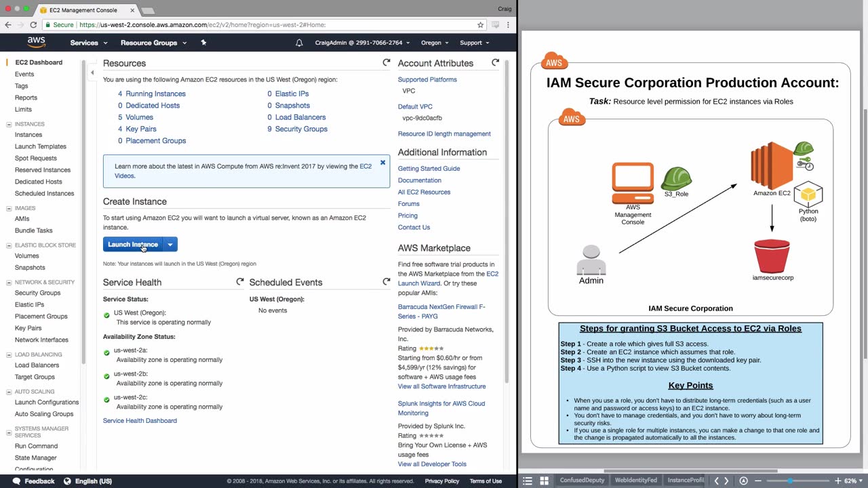868x488 pixels.
Task: Click the browser address bar URL
Action: coord(203,25)
